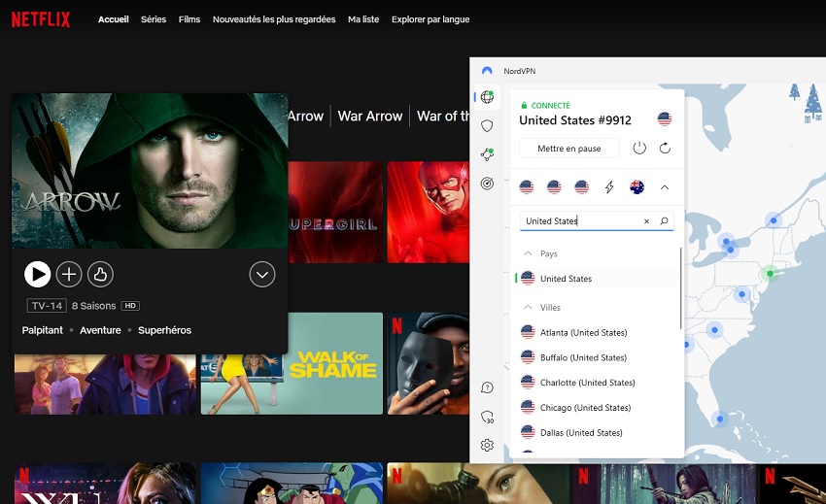826x504 pixels.
Task: Open the Wonder Woman animated title
Action: tap(292, 483)
